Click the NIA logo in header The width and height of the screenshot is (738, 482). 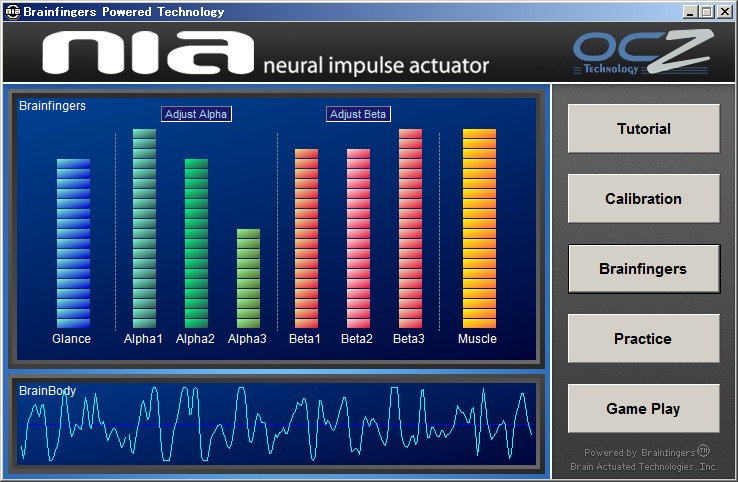point(148,53)
